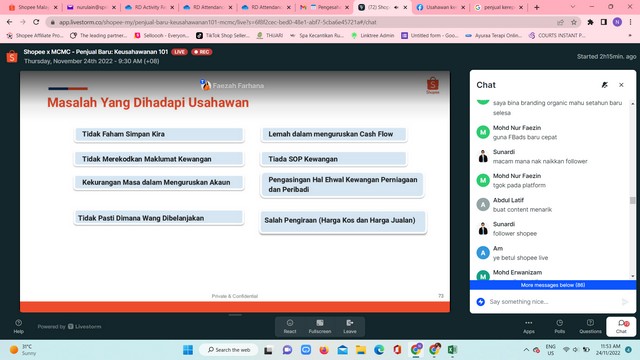Click the chat scrollbar thumb
This screenshot has height=360, width=640.
(632, 200)
